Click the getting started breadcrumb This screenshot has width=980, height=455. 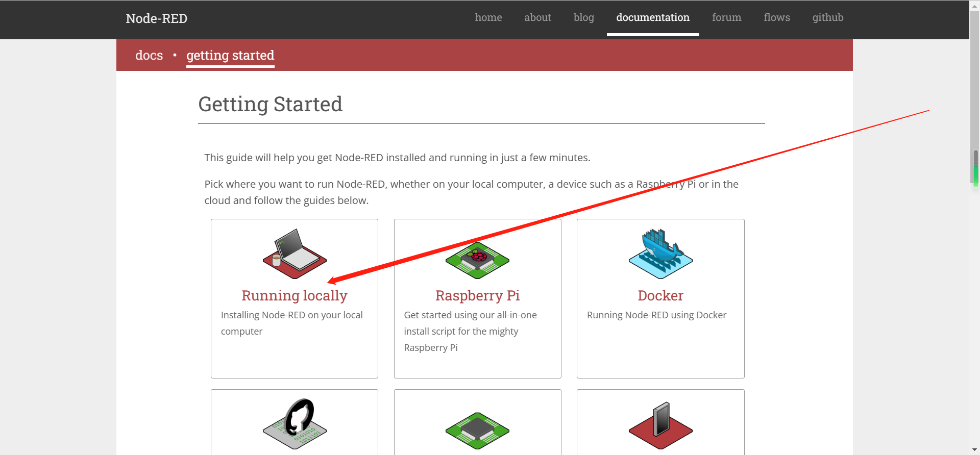click(x=230, y=56)
